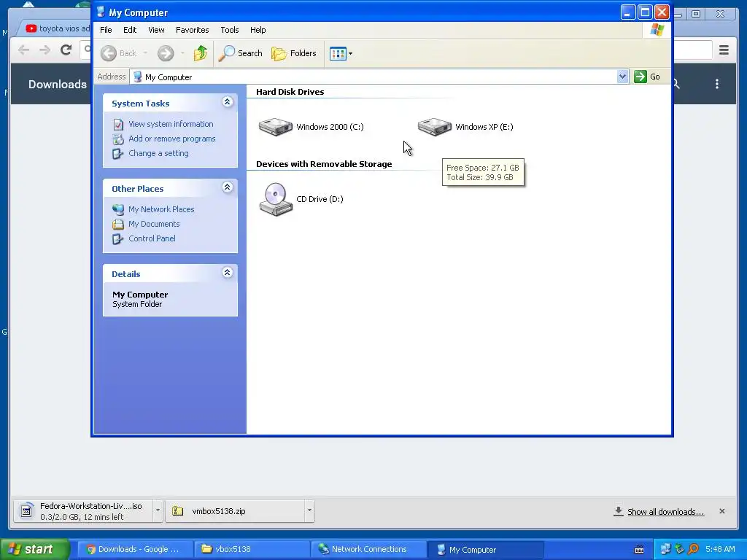Click Show all downloads link in Chrome
This screenshot has width=747, height=560.
[665, 512]
